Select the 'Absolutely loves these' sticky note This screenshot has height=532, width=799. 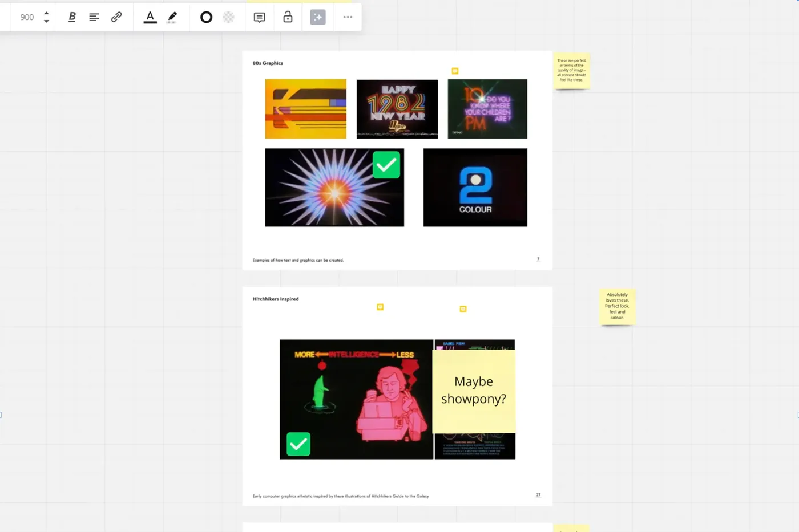pyautogui.click(x=617, y=306)
